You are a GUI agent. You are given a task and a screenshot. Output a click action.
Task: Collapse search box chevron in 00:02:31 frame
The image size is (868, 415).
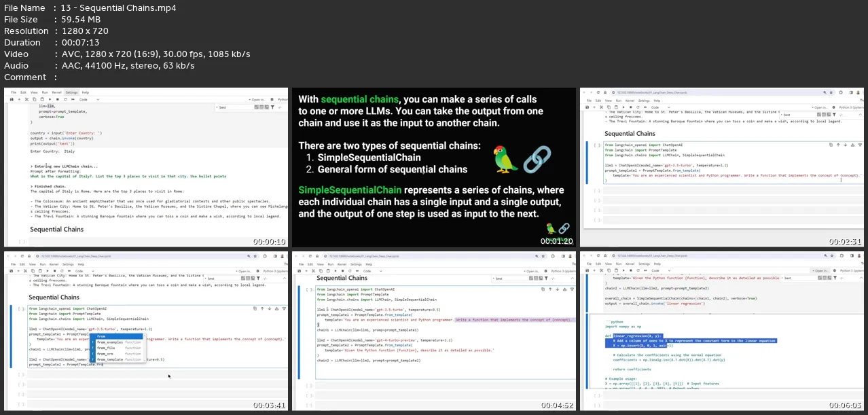tap(861, 115)
